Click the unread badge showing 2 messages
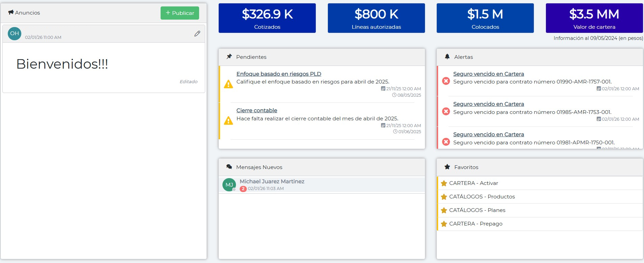The image size is (644, 263). pyautogui.click(x=243, y=189)
